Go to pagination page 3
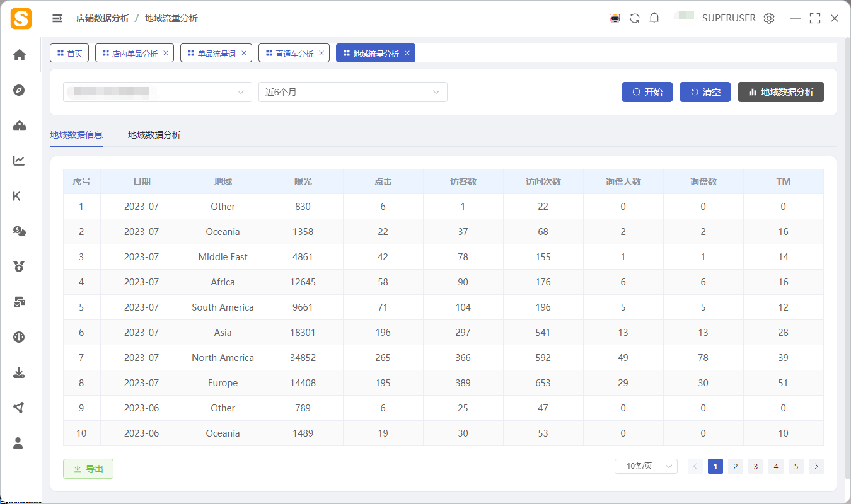The width and height of the screenshot is (851, 504). 756,466
